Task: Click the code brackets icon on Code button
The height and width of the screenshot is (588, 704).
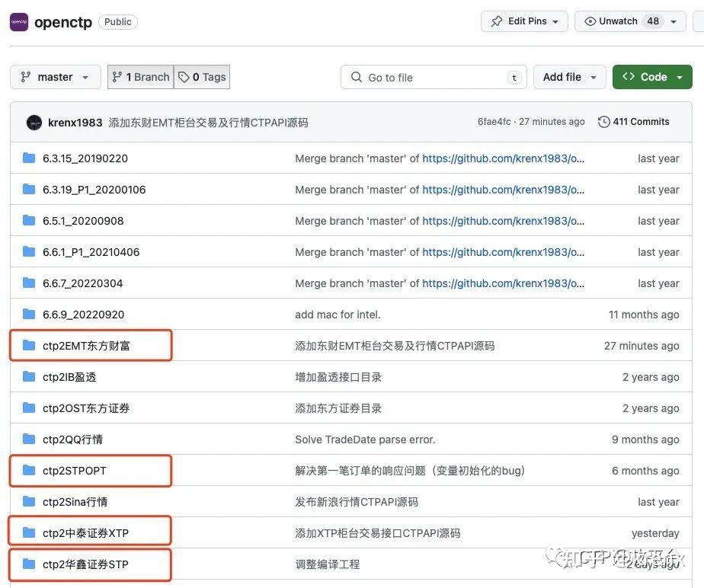Action: click(x=629, y=77)
